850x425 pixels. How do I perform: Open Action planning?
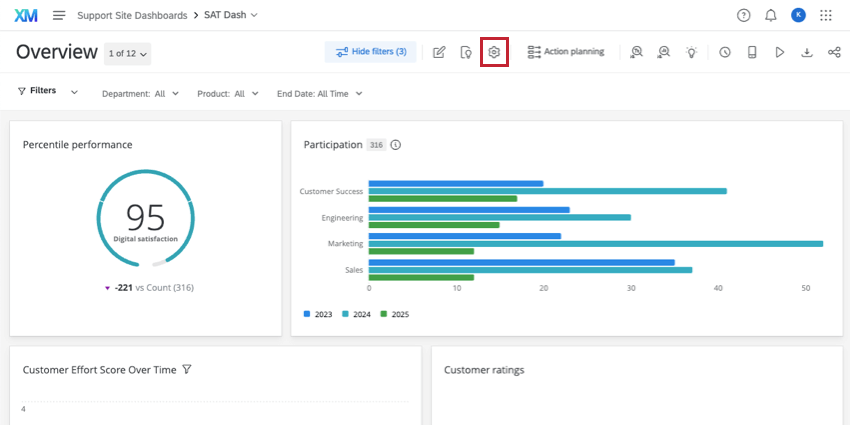(x=566, y=52)
